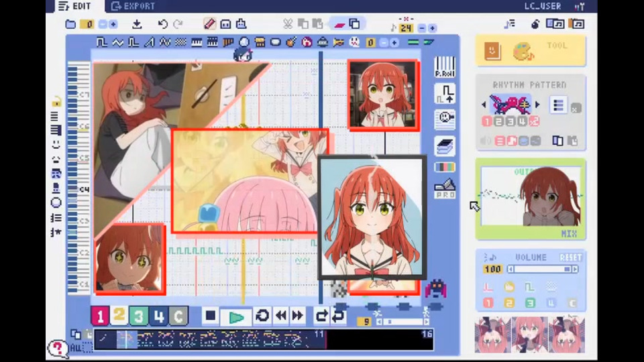644x362 pixels.
Task: Nudge volume slider left arrow
Action: tap(511, 269)
